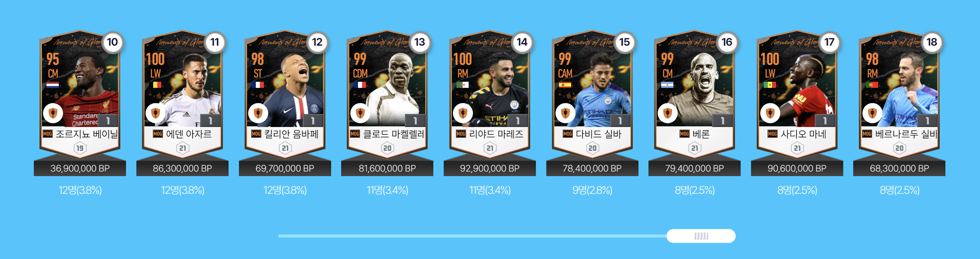
Task: Click the MOG season badge beside 클로드 마켈렐레
Action: pos(355,134)
